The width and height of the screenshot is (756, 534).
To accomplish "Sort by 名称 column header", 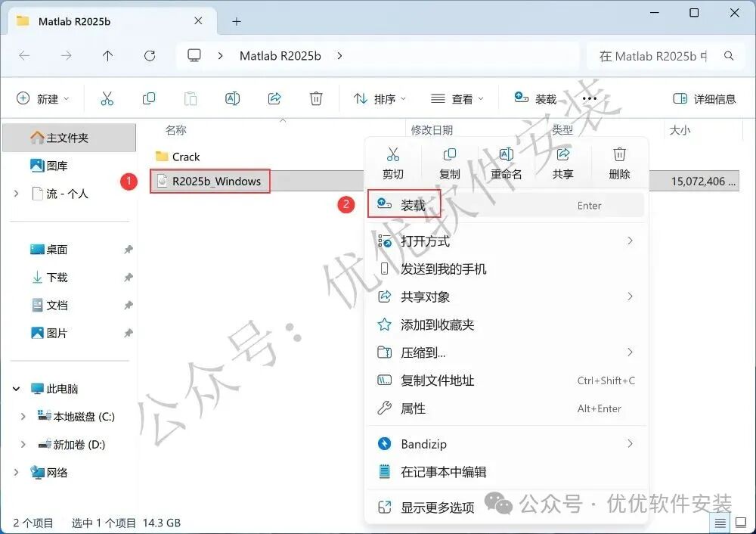I will click(x=175, y=130).
